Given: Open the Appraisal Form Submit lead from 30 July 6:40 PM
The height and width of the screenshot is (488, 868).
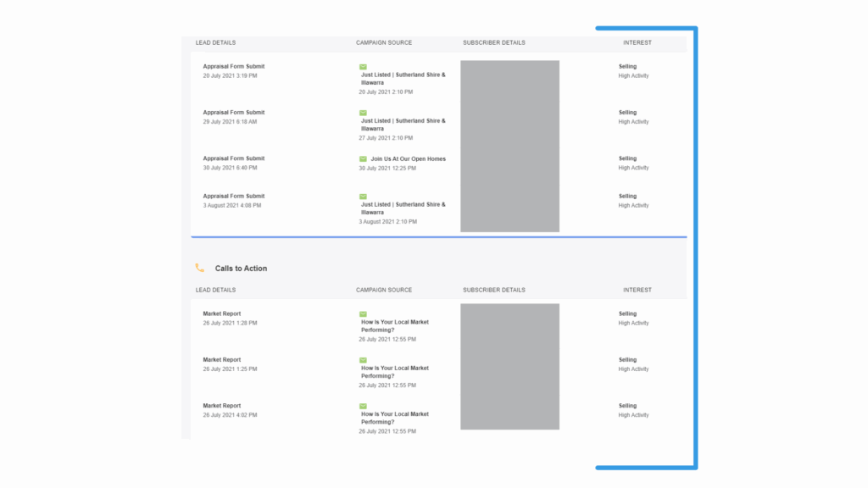Looking at the screenshot, I should [x=234, y=158].
